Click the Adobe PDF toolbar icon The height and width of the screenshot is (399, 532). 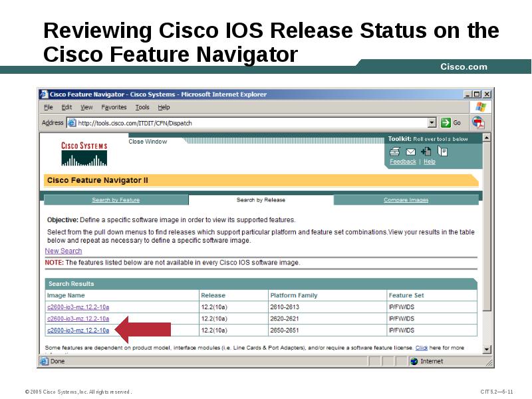pos(478,122)
